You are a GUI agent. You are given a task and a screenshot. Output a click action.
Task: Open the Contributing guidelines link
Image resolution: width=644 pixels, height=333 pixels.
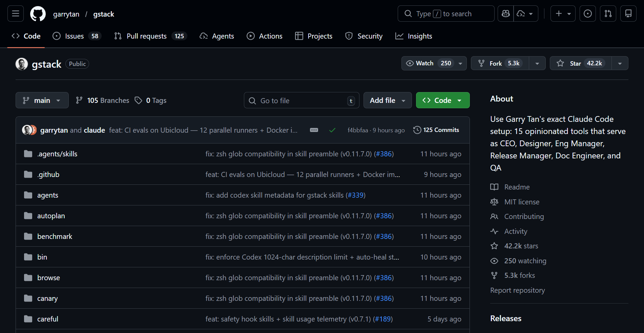click(x=524, y=216)
